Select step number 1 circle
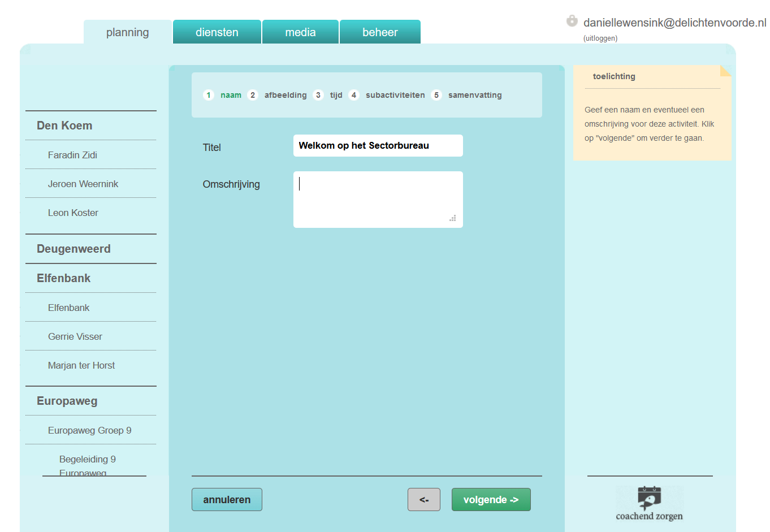This screenshot has width=770, height=532. click(x=209, y=95)
